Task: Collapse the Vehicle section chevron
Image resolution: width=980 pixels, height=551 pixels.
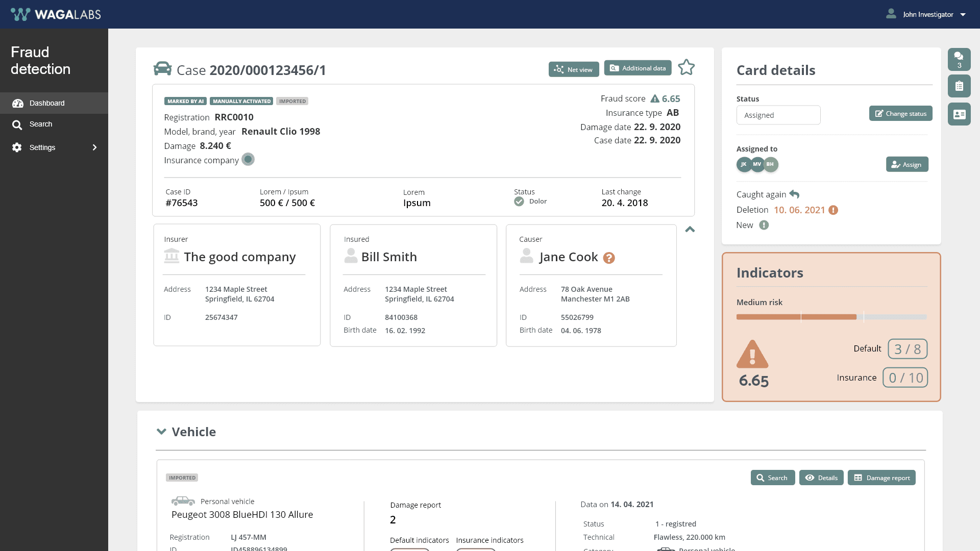Action: (161, 432)
